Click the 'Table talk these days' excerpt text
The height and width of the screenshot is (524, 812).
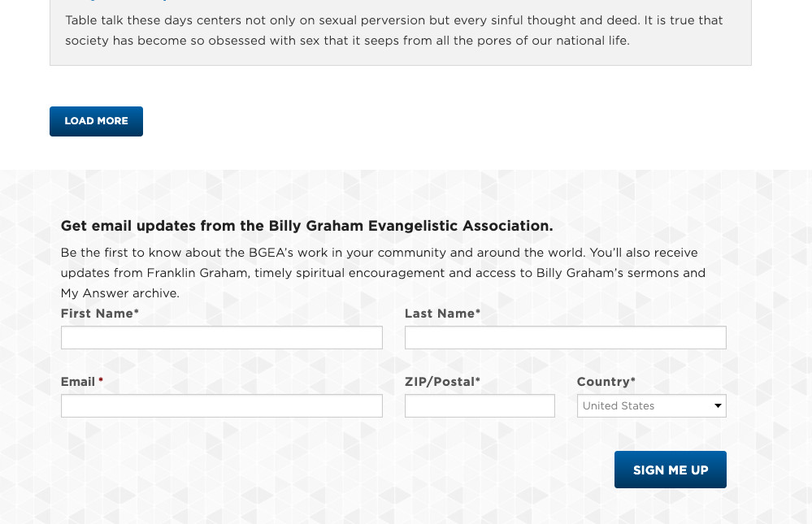pos(393,20)
